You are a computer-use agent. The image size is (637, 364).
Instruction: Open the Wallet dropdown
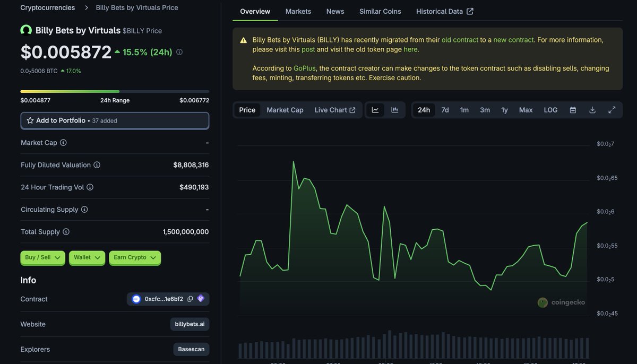(87, 258)
